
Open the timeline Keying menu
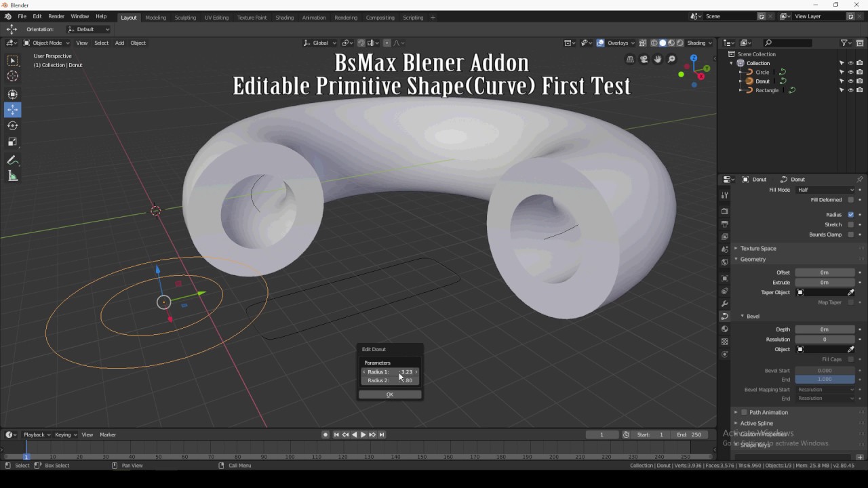(65, 434)
